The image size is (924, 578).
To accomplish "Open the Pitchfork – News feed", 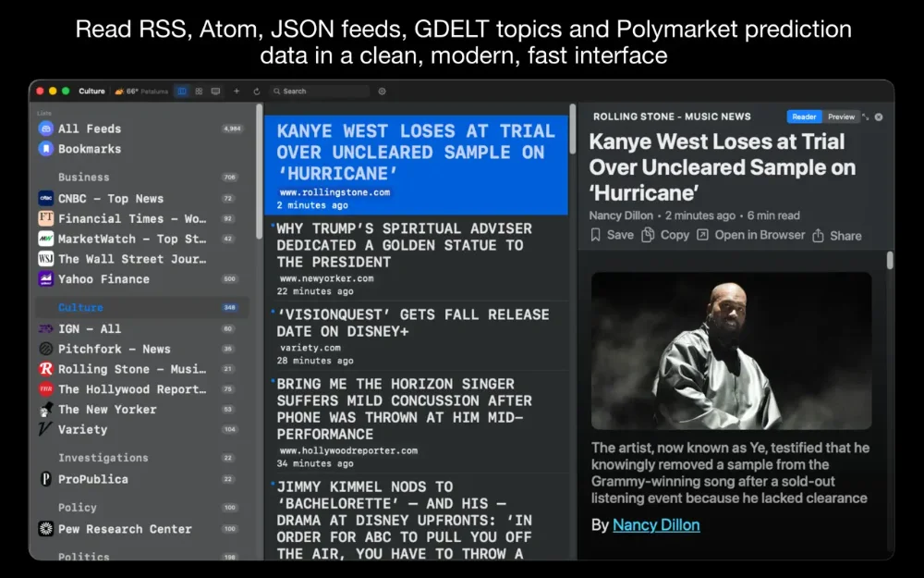I will pos(141,349).
